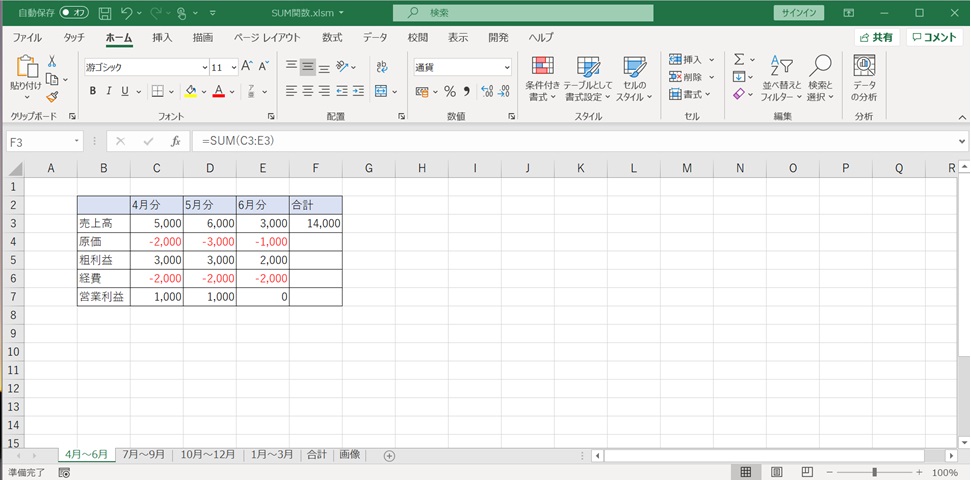
Task: Expand the Name Box dropdown arrow
Action: 75,142
